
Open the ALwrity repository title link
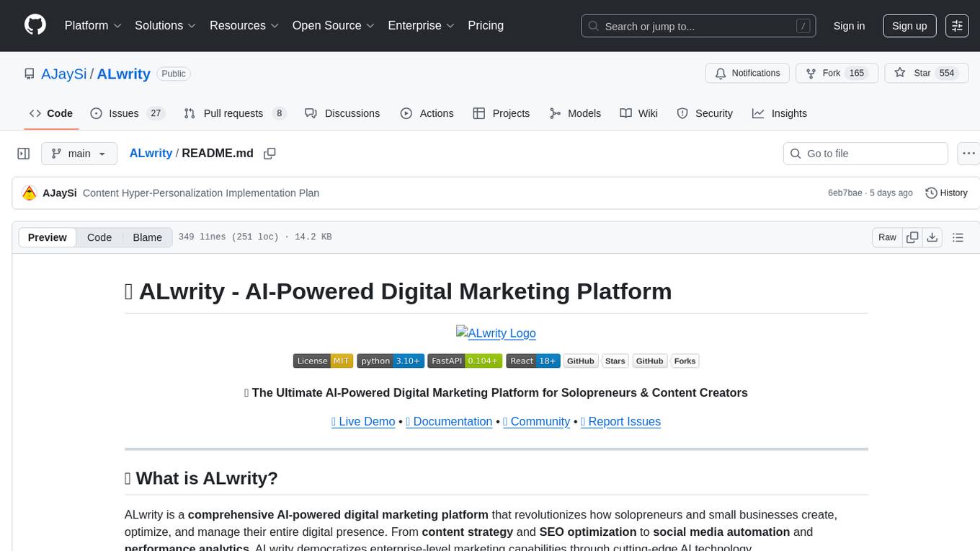point(123,74)
